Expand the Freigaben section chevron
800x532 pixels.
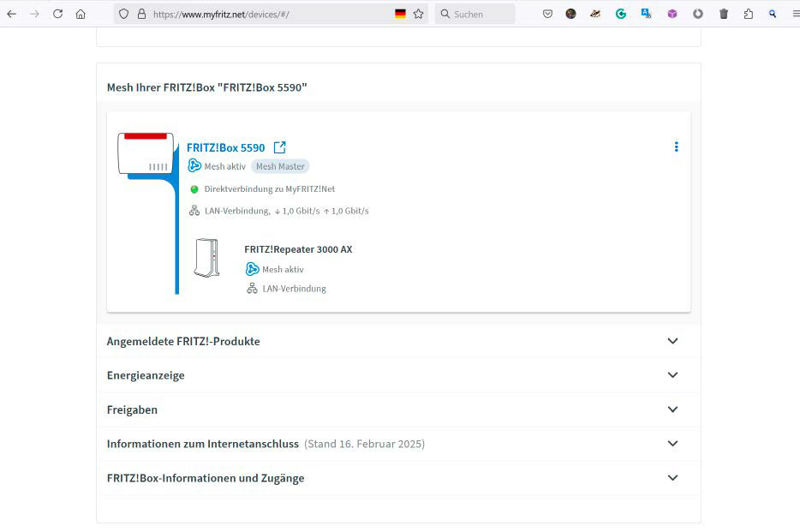point(673,409)
